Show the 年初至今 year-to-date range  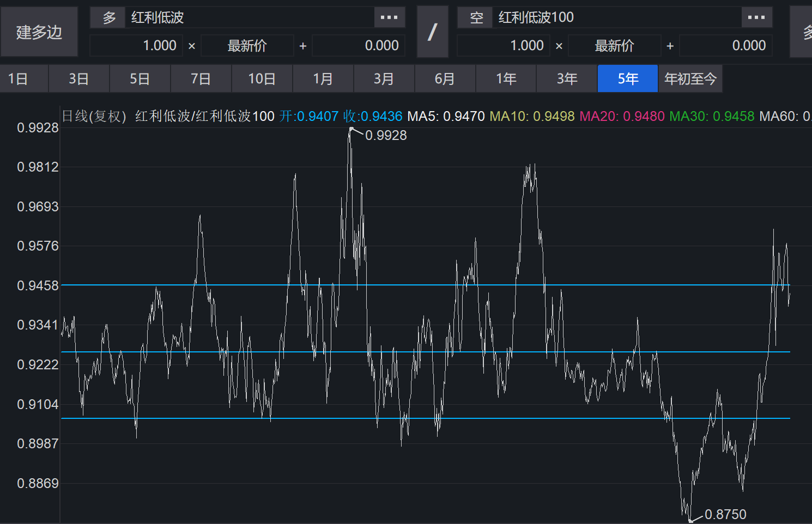coord(690,79)
